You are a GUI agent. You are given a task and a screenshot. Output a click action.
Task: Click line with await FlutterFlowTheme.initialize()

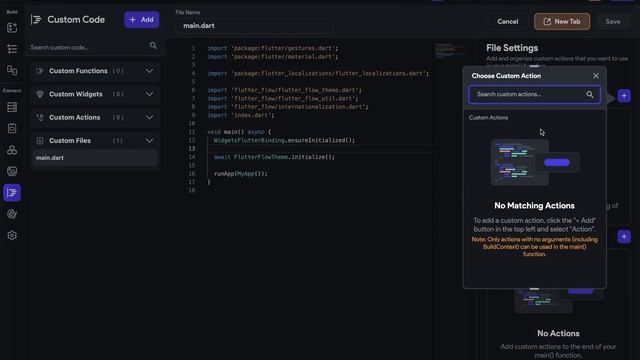click(x=274, y=157)
